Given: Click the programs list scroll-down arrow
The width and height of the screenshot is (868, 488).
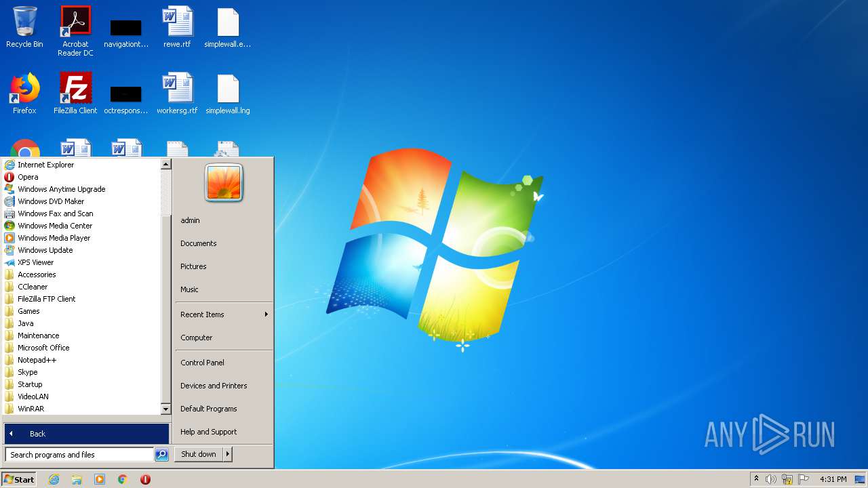Looking at the screenshot, I should (165, 409).
